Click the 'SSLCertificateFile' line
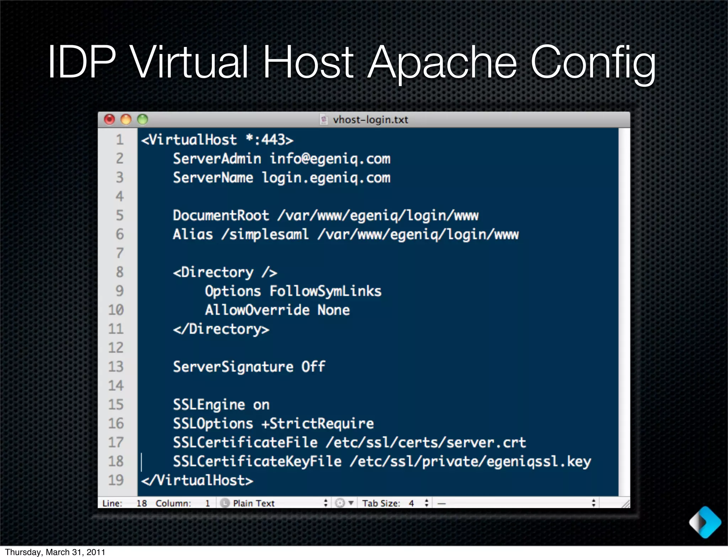Viewport: 728px width, 560px height. tap(349, 442)
